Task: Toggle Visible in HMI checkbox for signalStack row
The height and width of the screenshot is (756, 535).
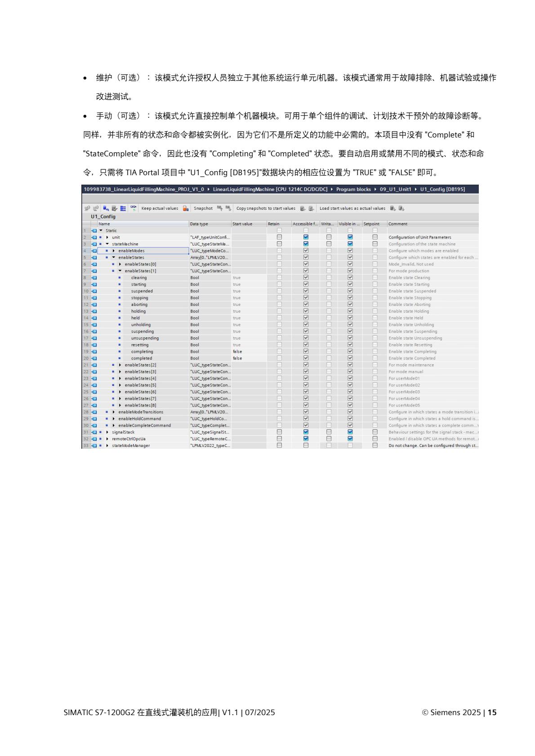Action: tap(350, 432)
